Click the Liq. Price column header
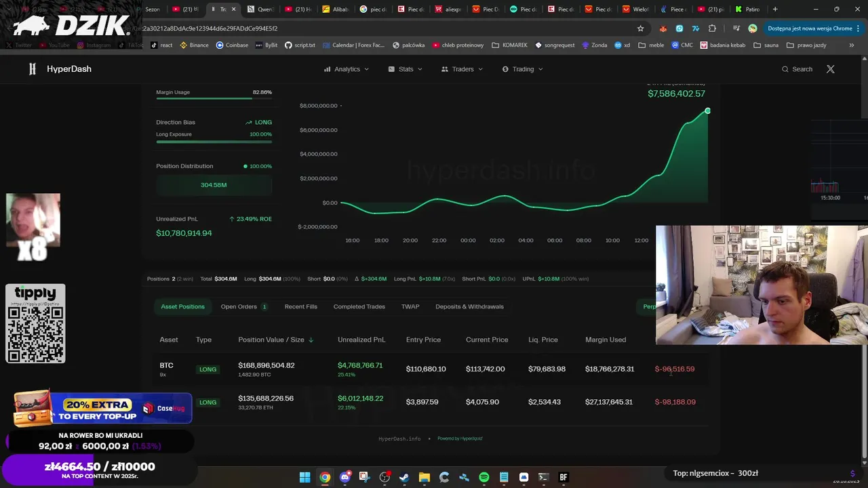868x488 pixels. [543, 340]
